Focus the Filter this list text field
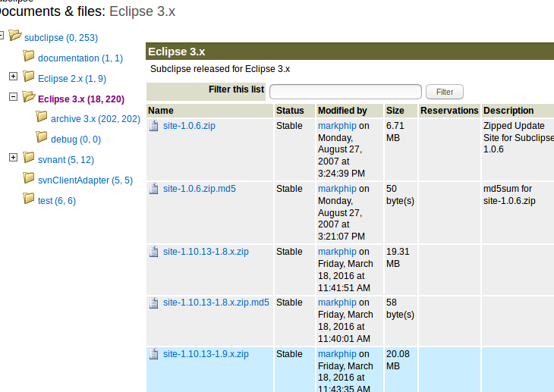Viewport: 554px width, 392px height. (345, 92)
